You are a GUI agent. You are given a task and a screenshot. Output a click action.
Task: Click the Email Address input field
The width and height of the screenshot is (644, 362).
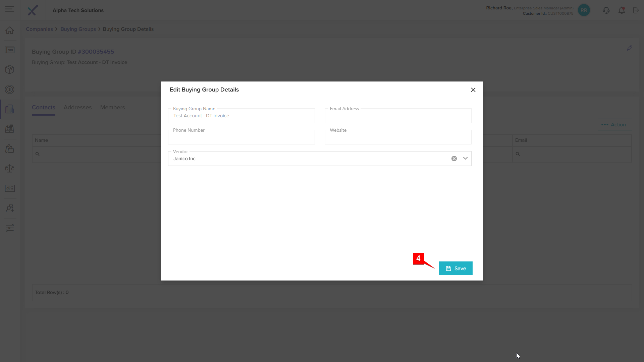point(398,116)
